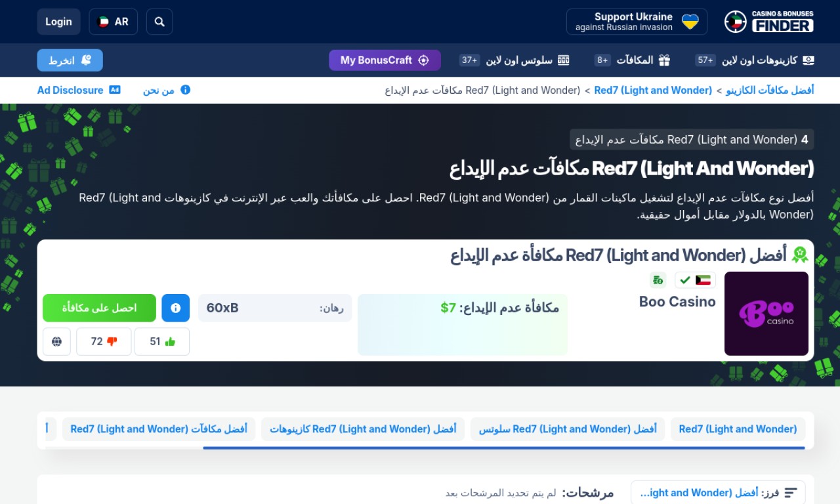Click the casino icon next to كازينوهات اون لاين

808,60
